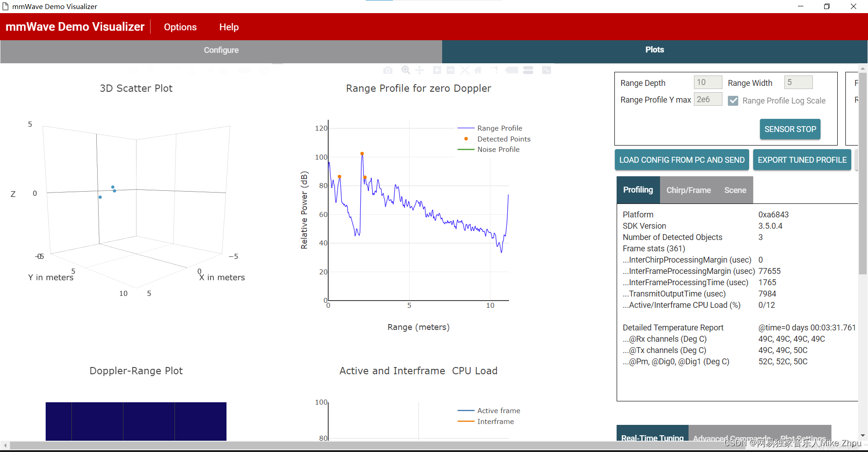Screen dimensions: 868x452
Task: Click the Zoom in plus icon
Action: click(x=437, y=70)
